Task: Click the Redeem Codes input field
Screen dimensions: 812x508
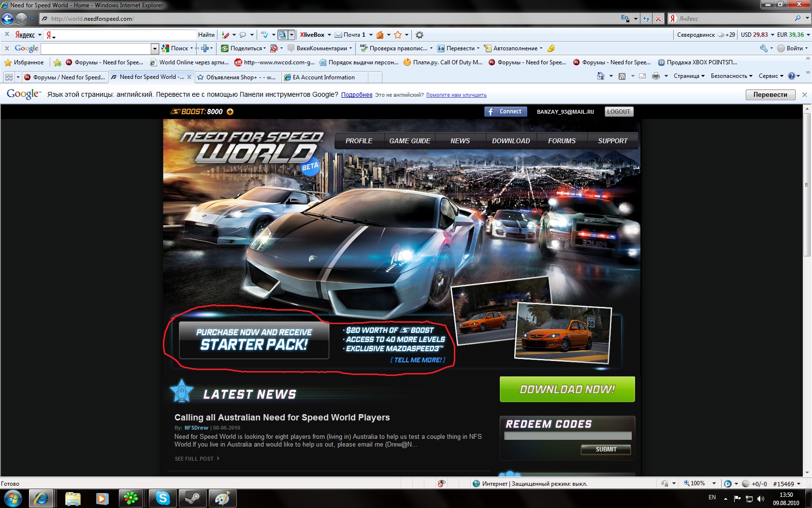Action: pos(567,436)
